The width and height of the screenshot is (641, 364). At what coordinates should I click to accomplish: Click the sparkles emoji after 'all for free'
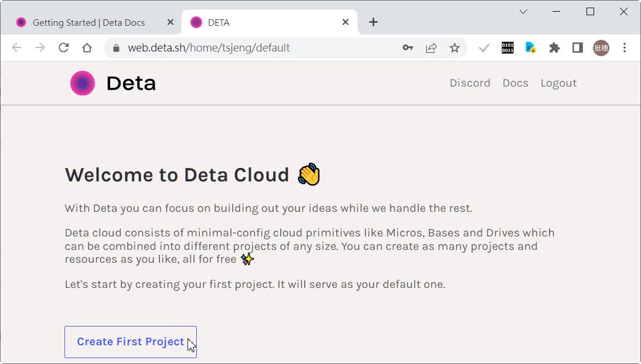coord(247,259)
